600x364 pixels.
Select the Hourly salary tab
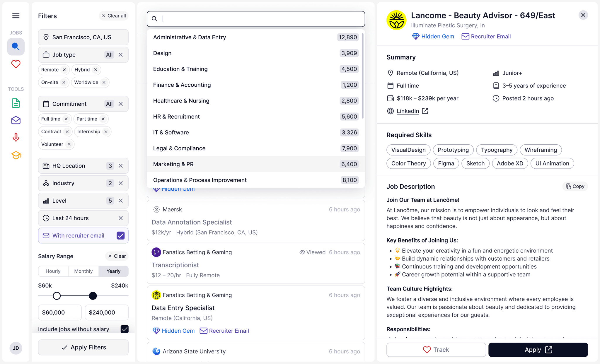pyautogui.click(x=53, y=271)
